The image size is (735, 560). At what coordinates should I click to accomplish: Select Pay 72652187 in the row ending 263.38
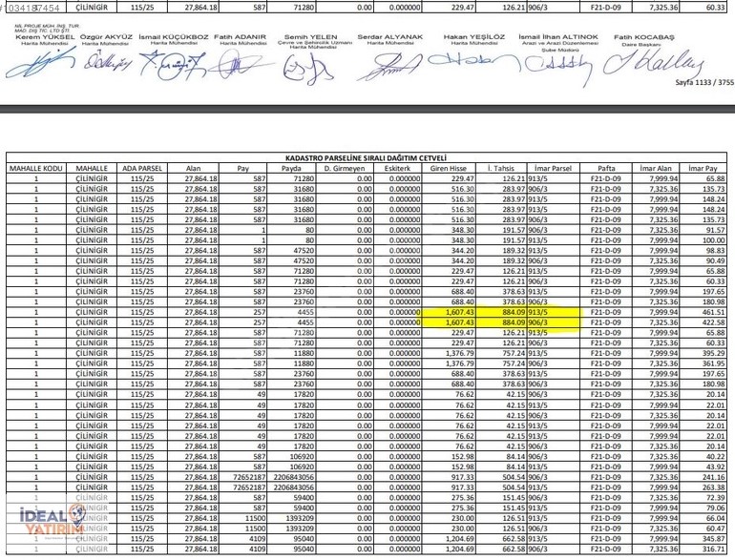pyautogui.click(x=249, y=487)
